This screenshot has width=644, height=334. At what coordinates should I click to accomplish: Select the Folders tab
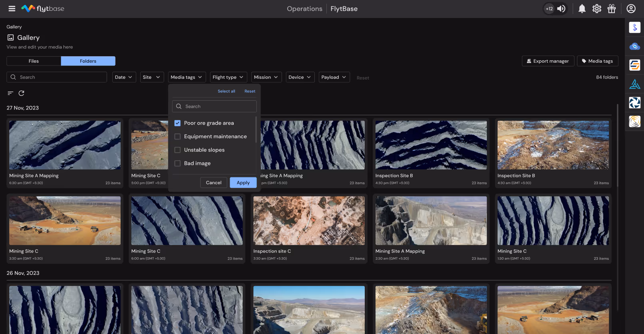pos(88,61)
